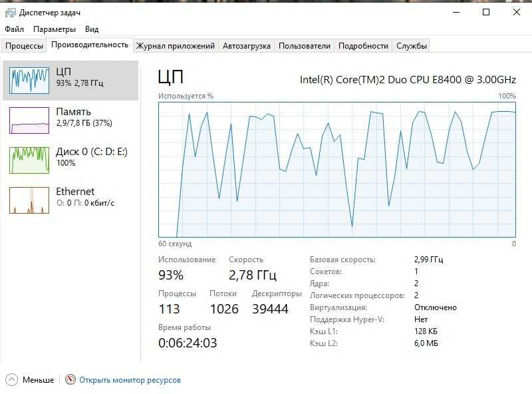Click the Виртуализация Отключено value

[x=436, y=307]
